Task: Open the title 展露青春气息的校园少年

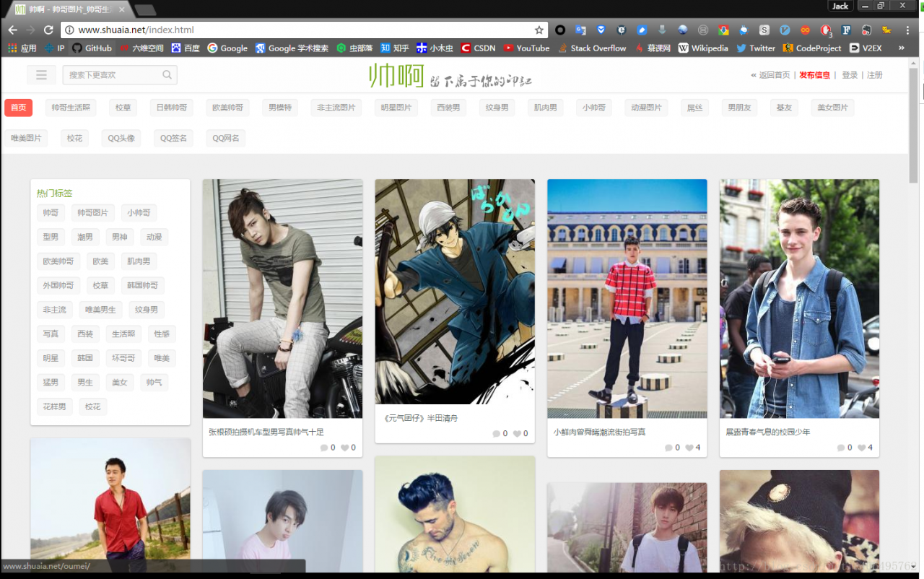Action: 768,432
